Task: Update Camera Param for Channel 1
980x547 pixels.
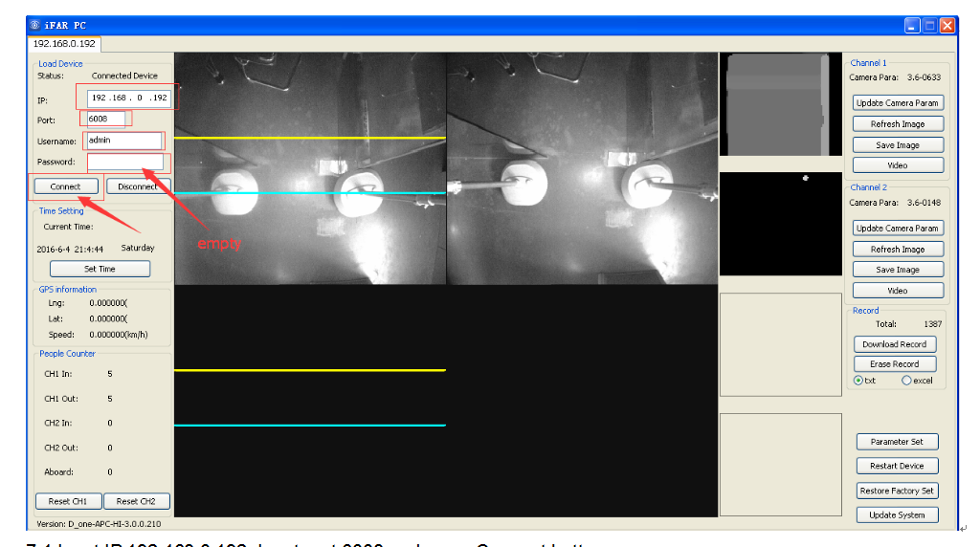Action: 898,102
